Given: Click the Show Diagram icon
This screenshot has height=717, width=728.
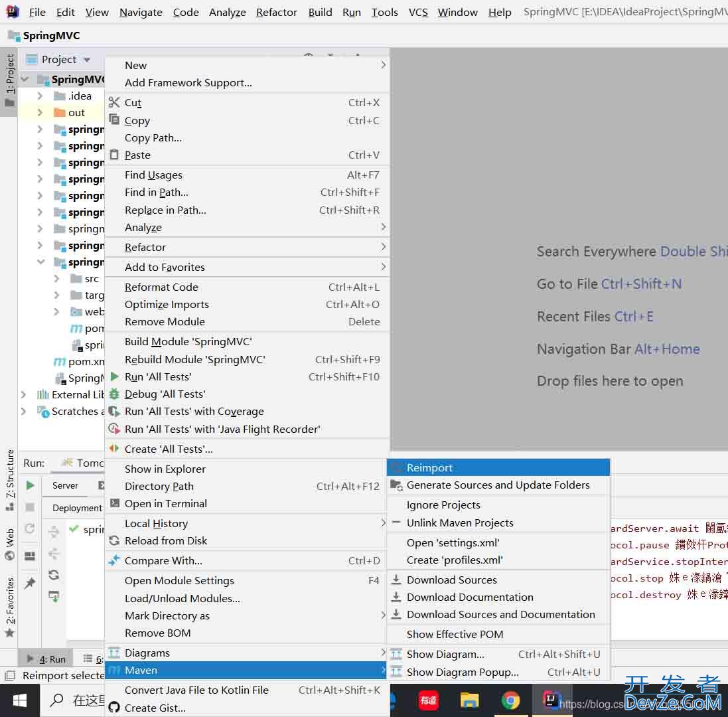Looking at the screenshot, I should (396, 655).
